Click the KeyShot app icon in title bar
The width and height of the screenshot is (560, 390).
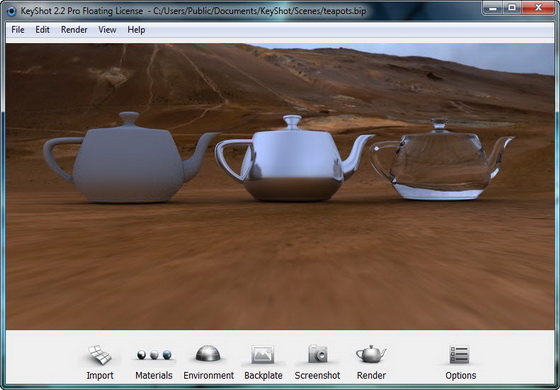[x=11, y=11]
